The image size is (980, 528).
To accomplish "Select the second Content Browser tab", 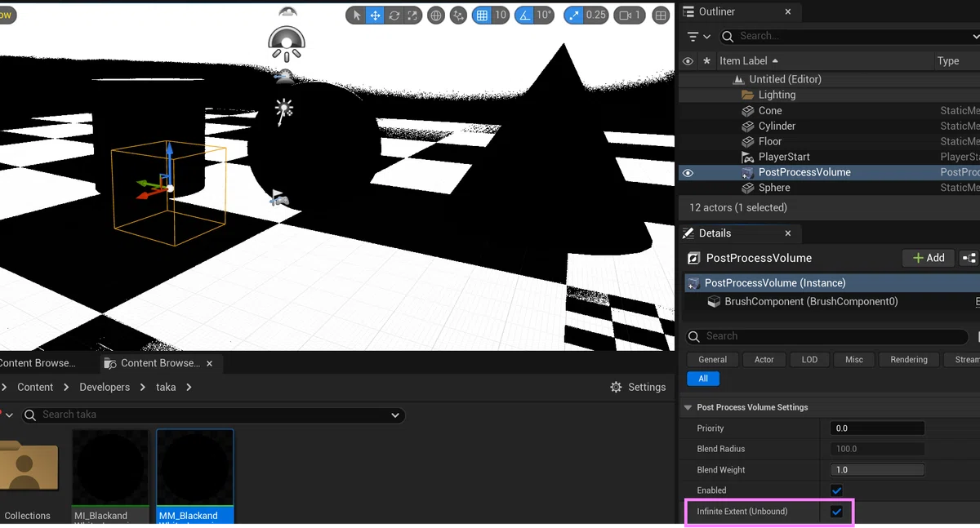I will point(161,363).
